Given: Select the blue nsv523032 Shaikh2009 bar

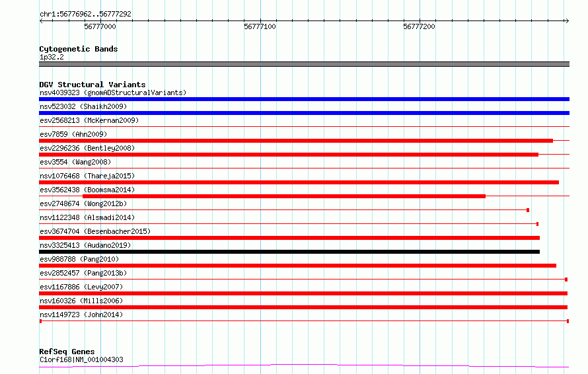Looking at the screenshot, I should click(304, 113).
